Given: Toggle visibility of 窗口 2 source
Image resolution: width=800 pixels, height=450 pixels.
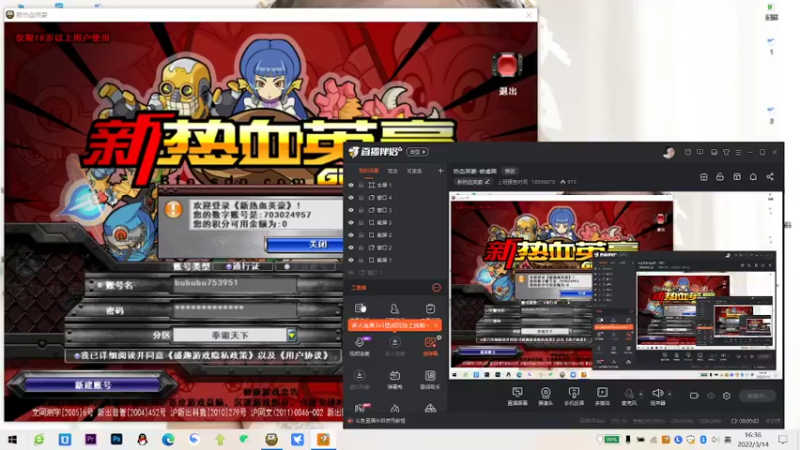Looking at the screenshot, I should (351, 247).
